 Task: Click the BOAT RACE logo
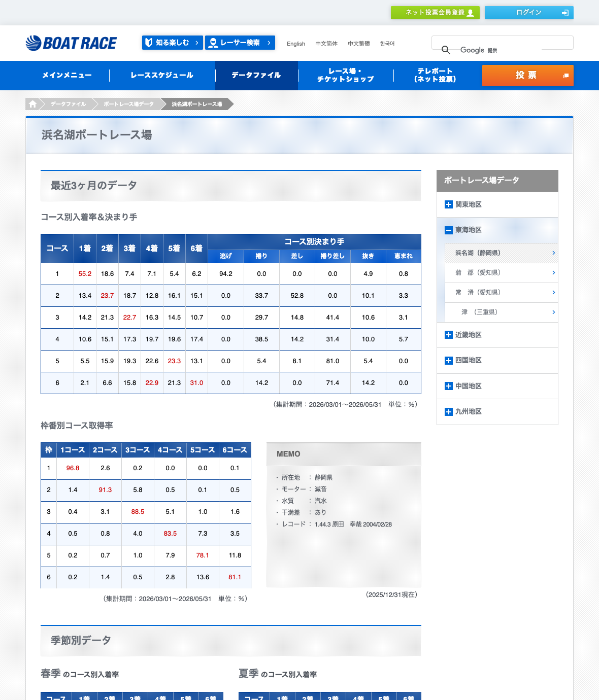pos(71,43)
